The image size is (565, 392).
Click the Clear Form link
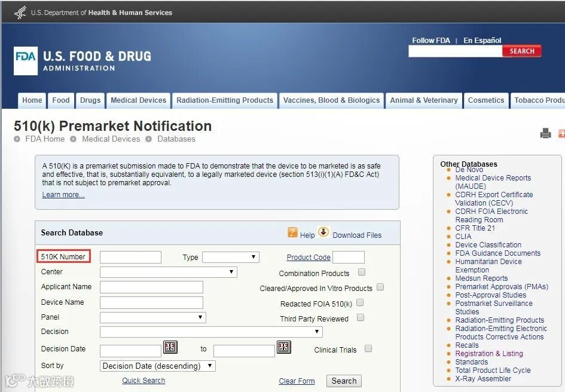coord(297,381)
